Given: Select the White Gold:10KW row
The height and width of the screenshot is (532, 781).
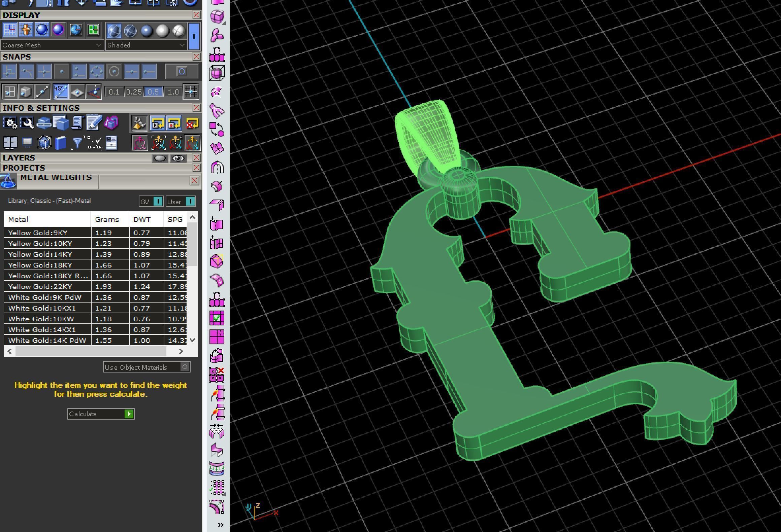Looking at the screenshot, I should 95,319.
